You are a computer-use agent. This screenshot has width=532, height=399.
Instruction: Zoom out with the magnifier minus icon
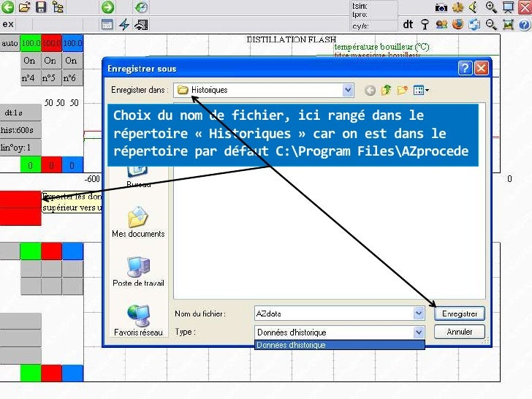[491, 24]
